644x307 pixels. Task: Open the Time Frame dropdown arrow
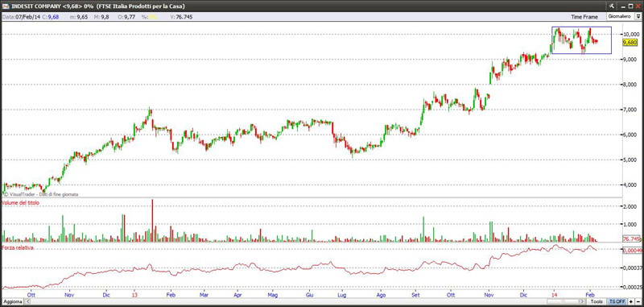(638, 16)
